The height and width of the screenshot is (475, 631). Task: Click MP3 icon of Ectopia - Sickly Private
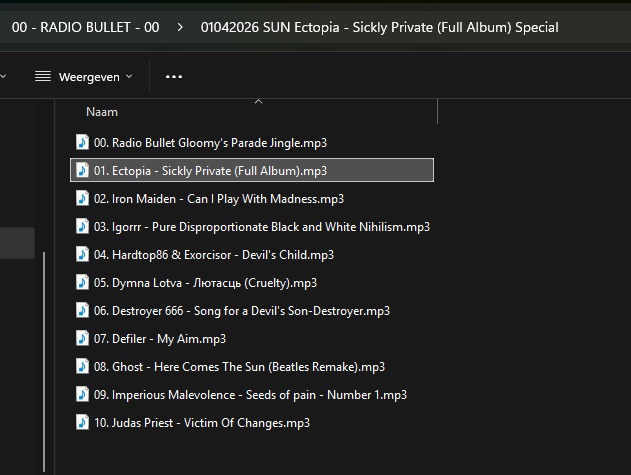point(82,170)
